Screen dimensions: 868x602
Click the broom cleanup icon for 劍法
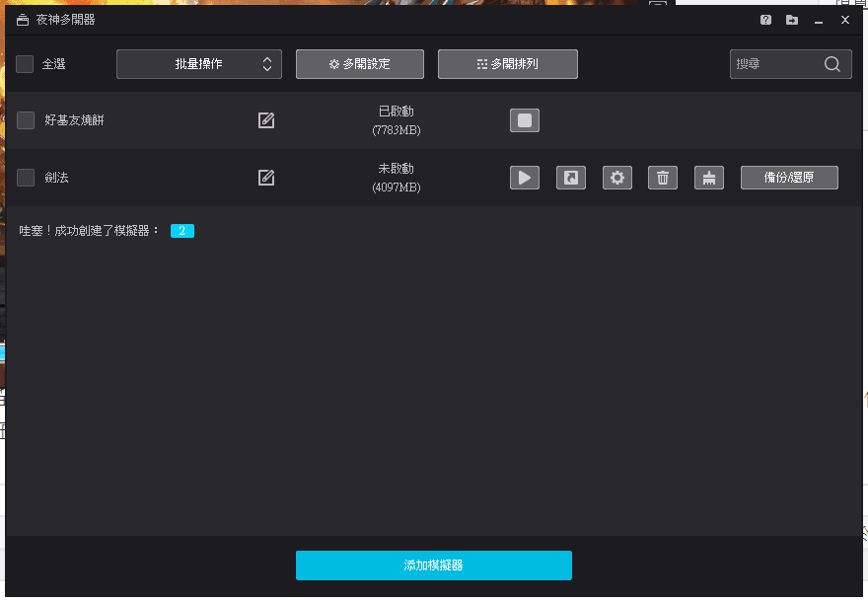709,178
